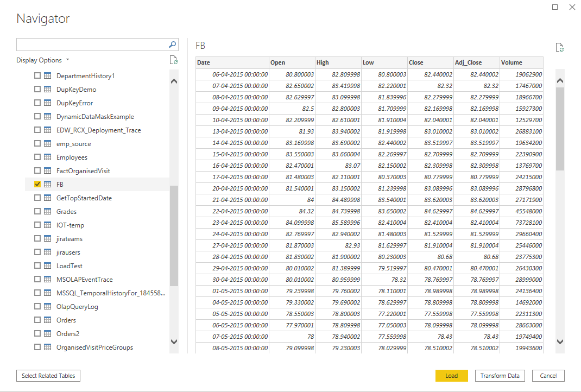Click inside the table search field
The width and height of the screenshot is (581, 392).
91,45
